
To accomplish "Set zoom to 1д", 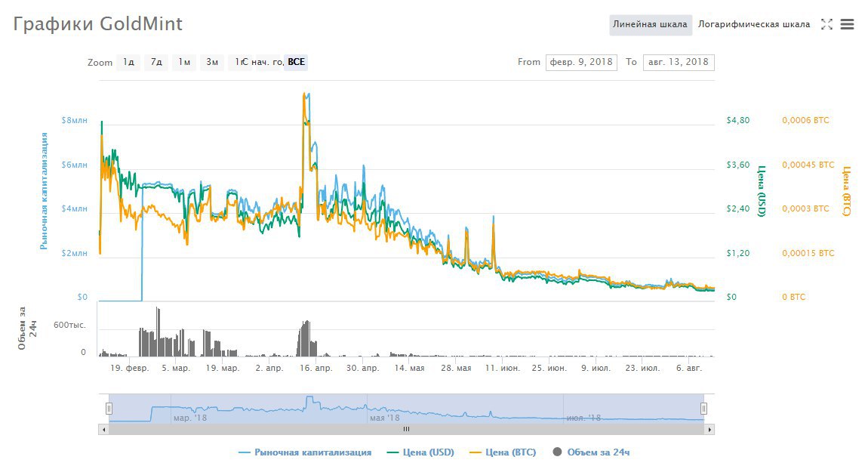I will (x=128, y=62).
